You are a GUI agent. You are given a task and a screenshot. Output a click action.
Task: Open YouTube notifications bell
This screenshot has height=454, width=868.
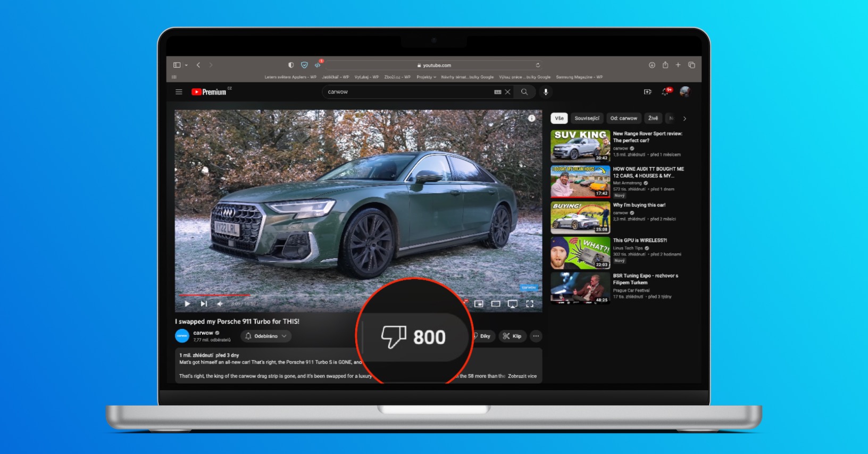[665, 92]
